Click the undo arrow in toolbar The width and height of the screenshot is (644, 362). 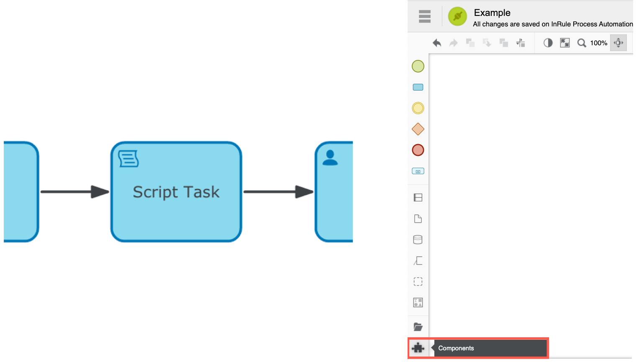(x=437, y=43)
